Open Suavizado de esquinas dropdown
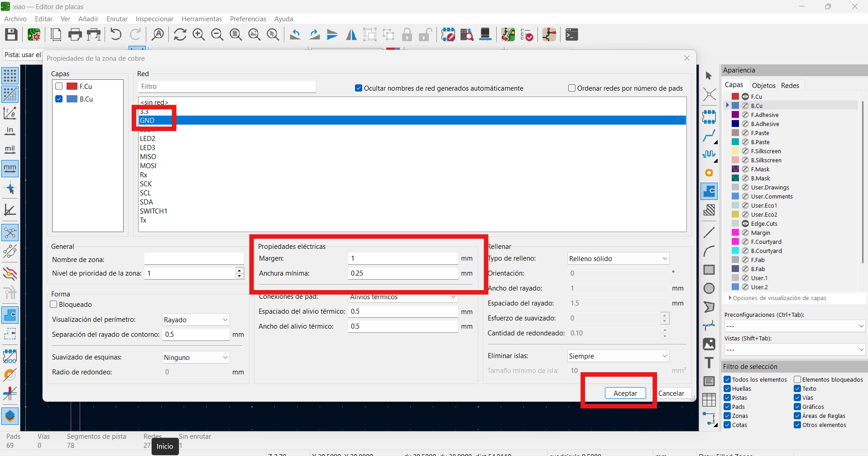Screen dimensions: 868x456 [196, 357]
